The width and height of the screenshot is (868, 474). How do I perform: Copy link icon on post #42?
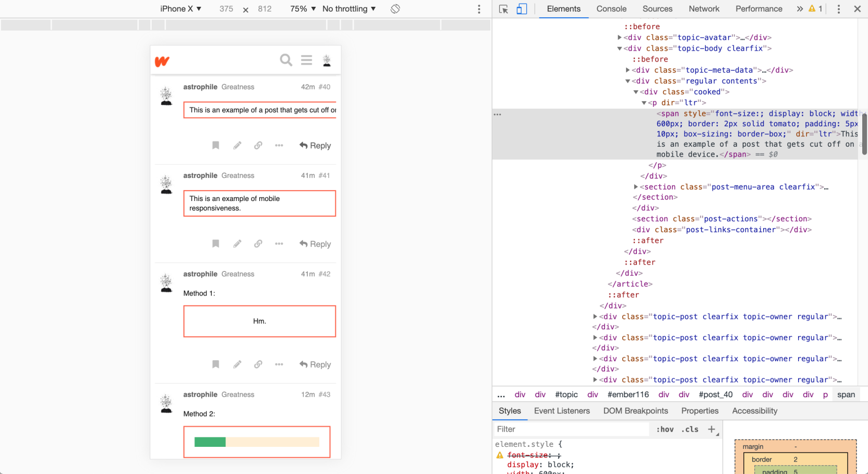pos(258,364)
